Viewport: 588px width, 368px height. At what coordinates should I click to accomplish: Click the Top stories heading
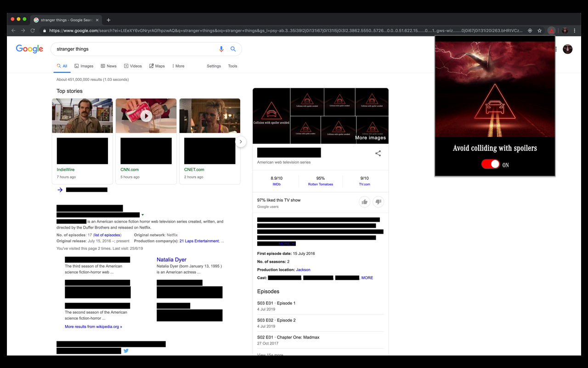pos(69,91)
